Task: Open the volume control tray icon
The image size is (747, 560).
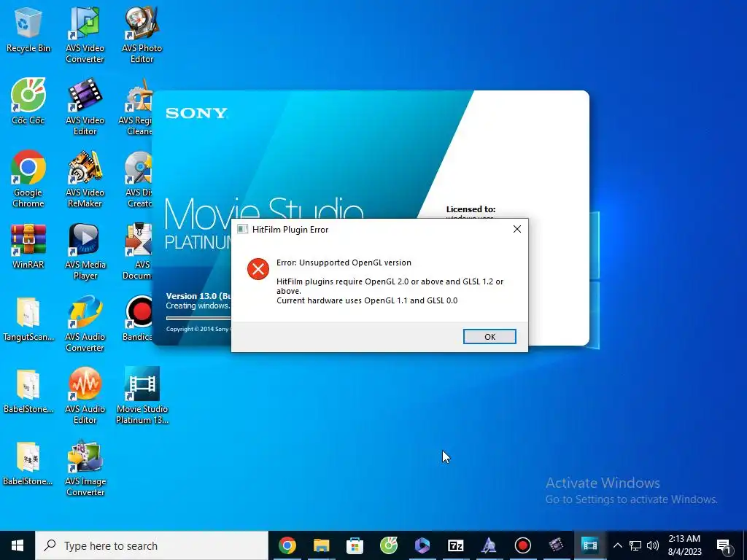Action: 653,545
